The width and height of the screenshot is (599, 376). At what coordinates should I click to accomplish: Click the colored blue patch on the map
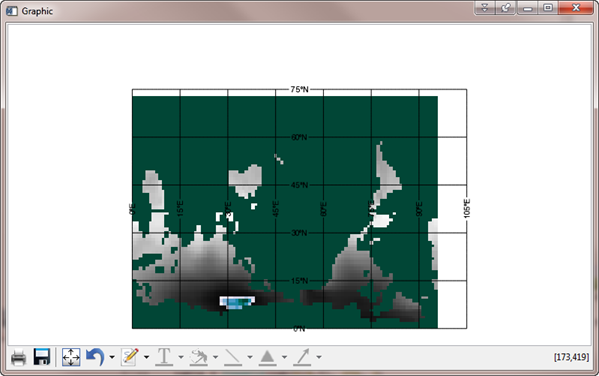click(237, 302)
